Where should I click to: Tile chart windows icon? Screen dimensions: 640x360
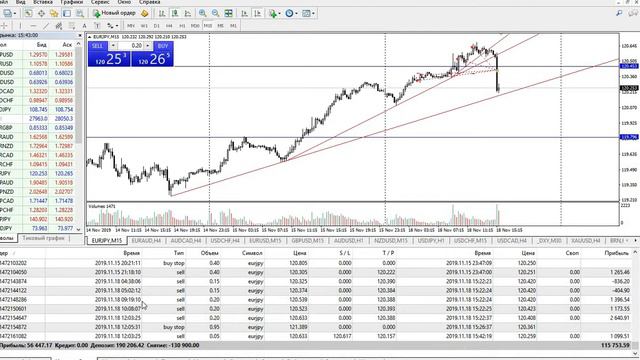[x=229, y=13]
